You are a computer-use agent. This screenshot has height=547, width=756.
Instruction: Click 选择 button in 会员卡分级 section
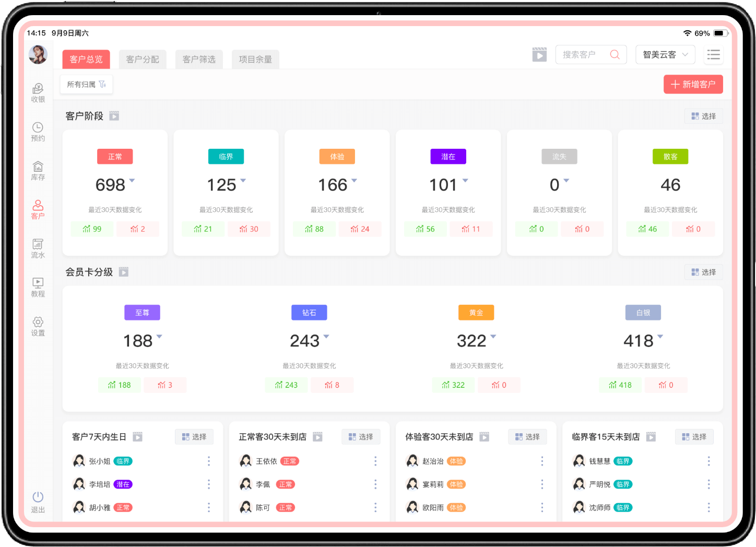coord(703,272)
